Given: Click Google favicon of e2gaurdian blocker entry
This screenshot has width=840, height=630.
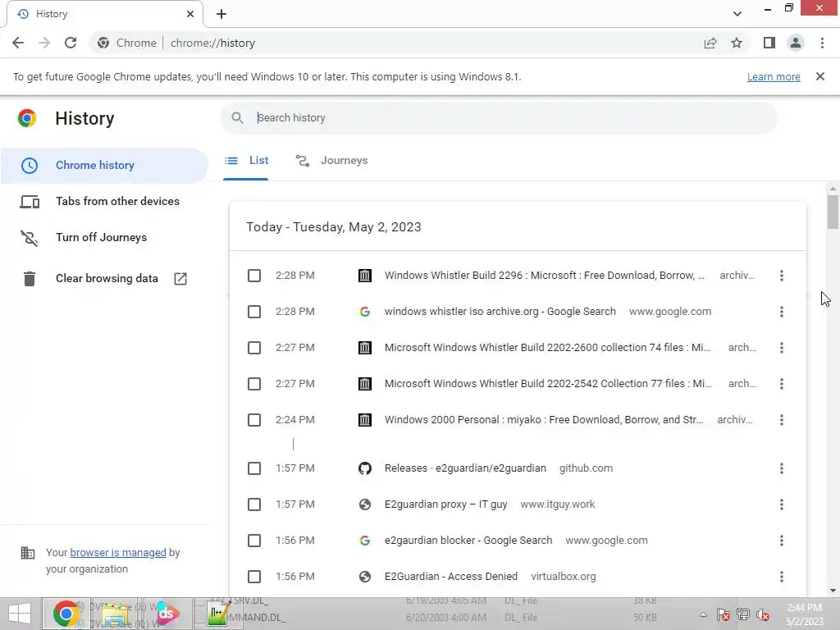Looking at the screenshot, I should coord(365,541).
